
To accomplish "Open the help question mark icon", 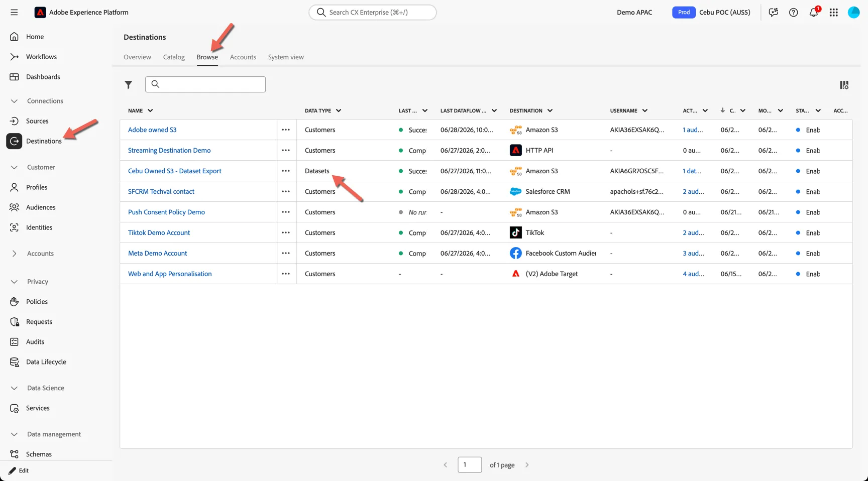I will pyautogui.click(x=794, y=13).
